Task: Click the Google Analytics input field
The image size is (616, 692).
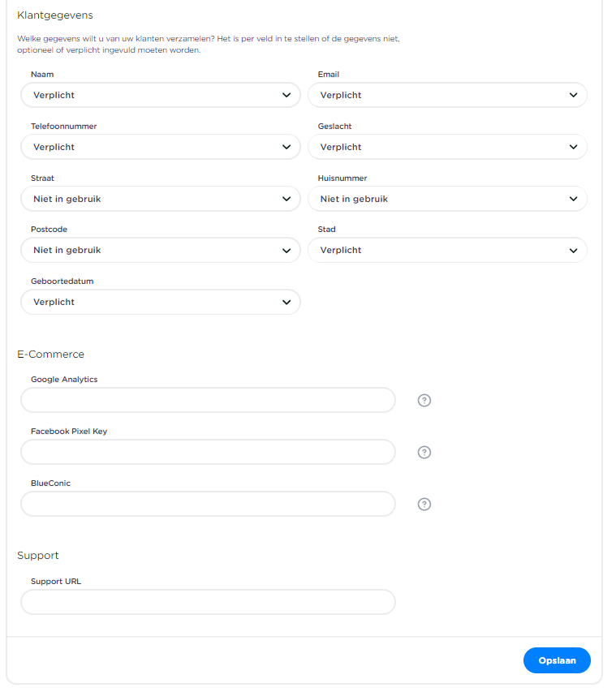Action: tap(208, 401)
